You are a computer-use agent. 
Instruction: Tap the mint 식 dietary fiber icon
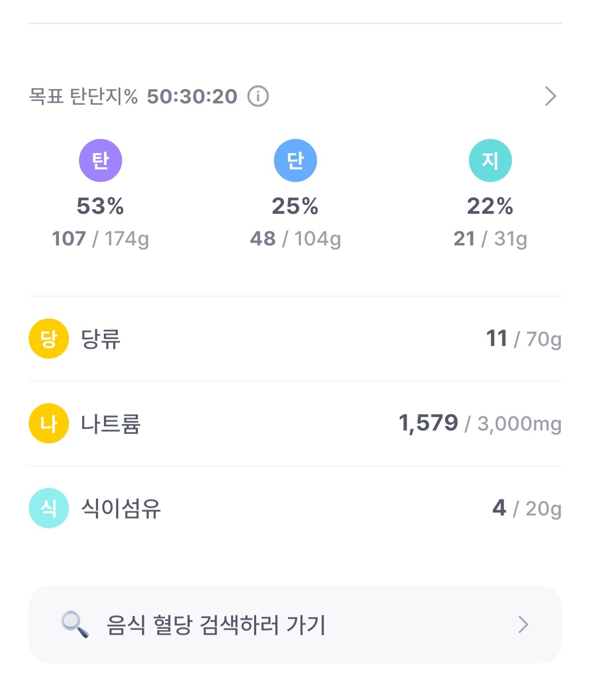tap(49, 508)
